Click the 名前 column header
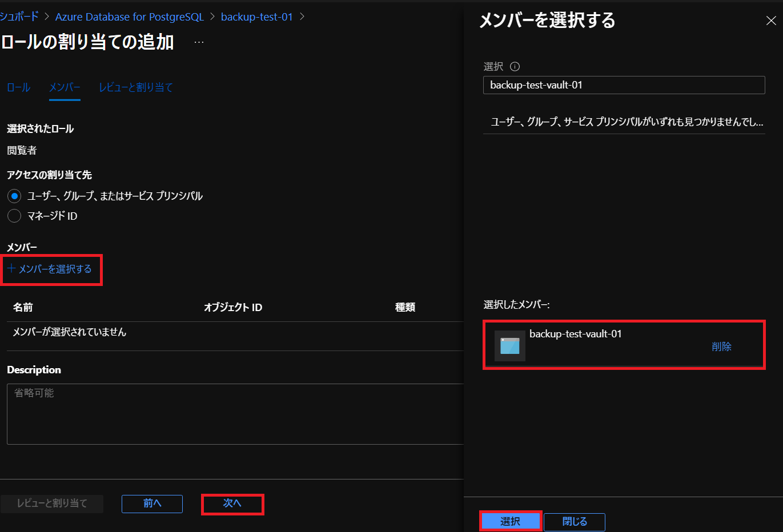 (x=23, y=308)
